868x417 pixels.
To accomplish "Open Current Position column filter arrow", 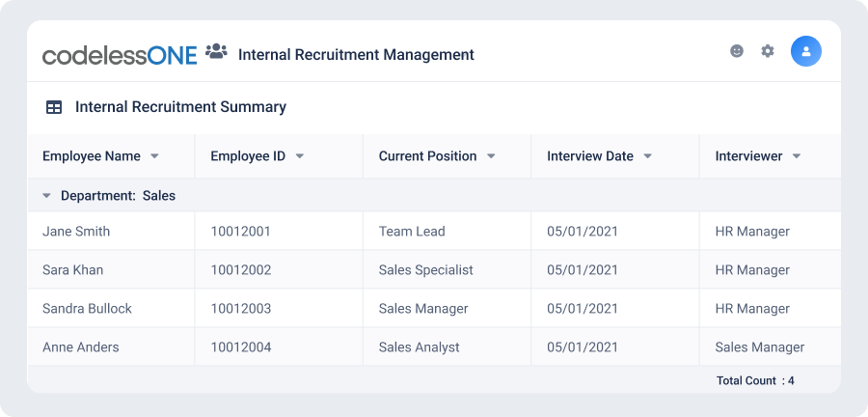I will (491, 156).
